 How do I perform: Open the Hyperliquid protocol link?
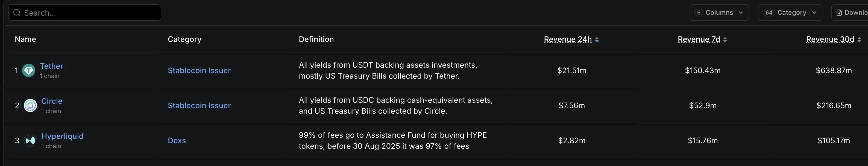click(62, 136)
